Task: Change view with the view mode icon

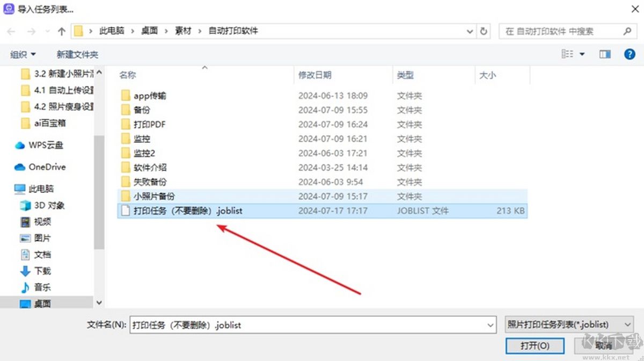Action: click(x=568, y=54)
